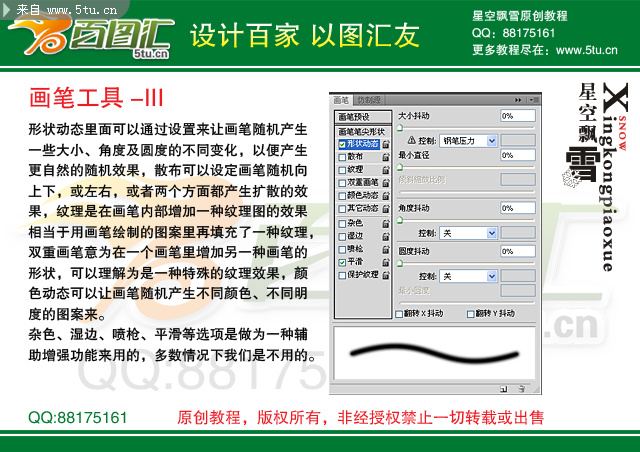
Task: Click the lock icon beside 散布
Action: [387, 157]
